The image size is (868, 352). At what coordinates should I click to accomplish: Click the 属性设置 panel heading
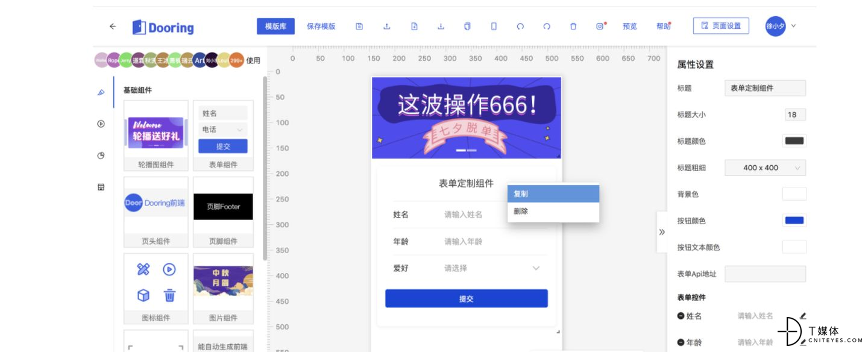pyautogui.click(x=696, y=64)
